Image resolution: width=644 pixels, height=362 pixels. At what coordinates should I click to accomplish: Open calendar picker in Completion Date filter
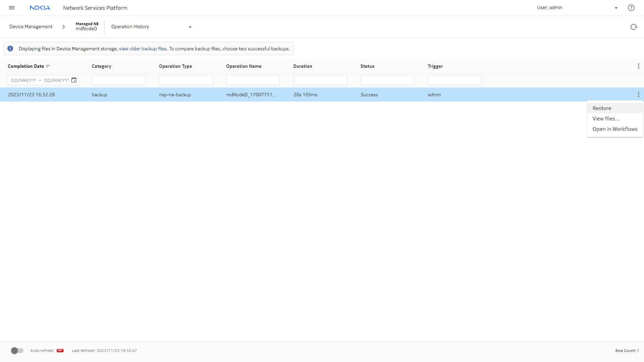74,80
